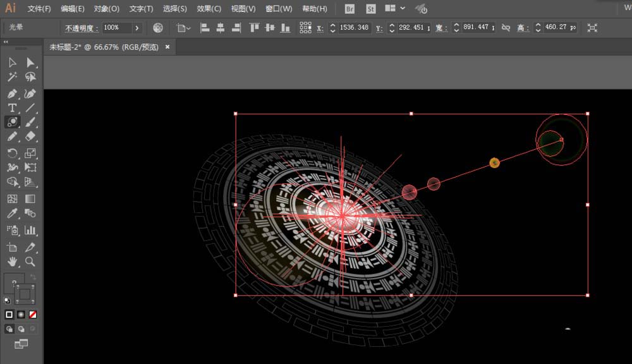Open the Adobe Stock (St) icon
632x364 pixels.
pyautogui.click(x=370, y=9)
